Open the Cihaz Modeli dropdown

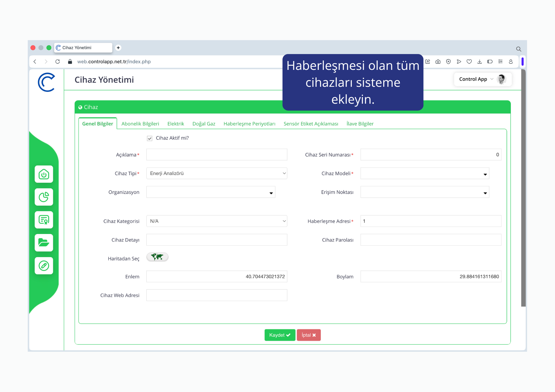coord(425,173)
